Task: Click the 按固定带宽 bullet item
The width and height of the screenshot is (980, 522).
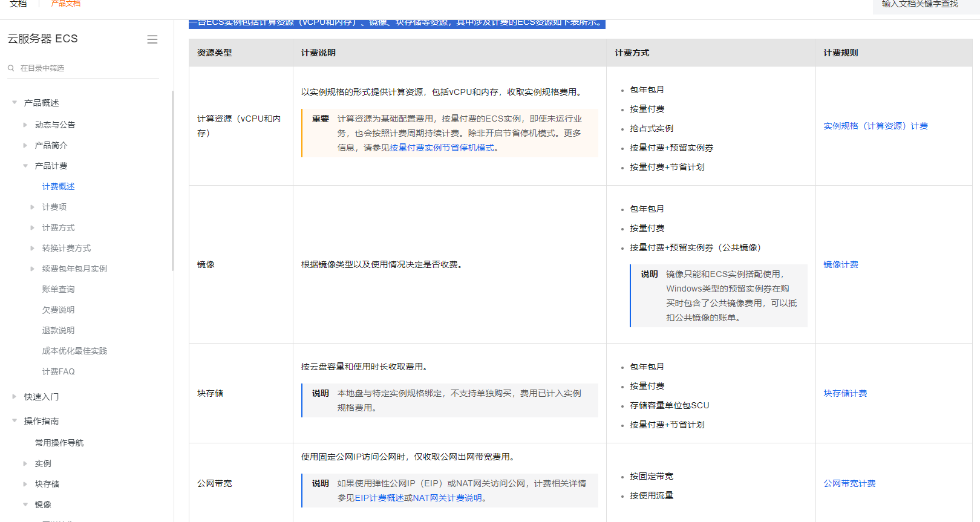Action: [x=652, y=476]
